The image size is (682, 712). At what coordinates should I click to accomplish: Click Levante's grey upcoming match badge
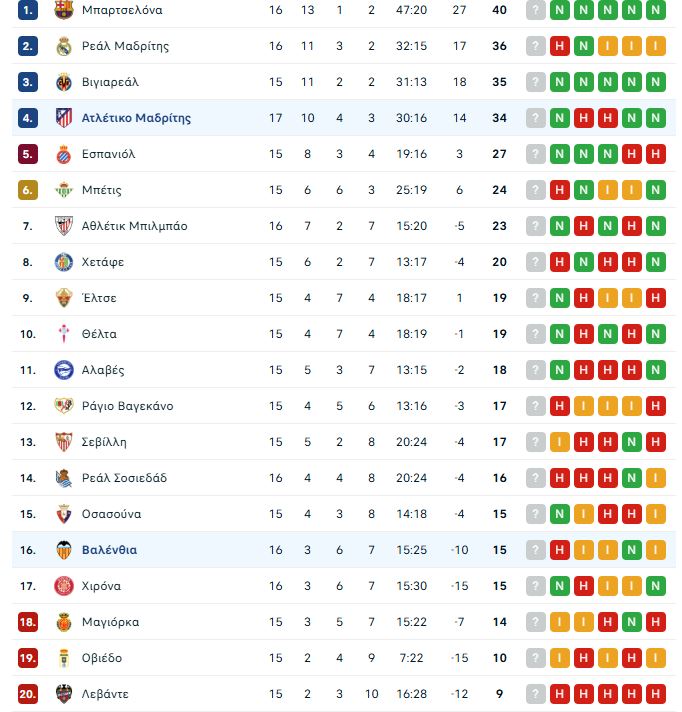pos(536,694)
